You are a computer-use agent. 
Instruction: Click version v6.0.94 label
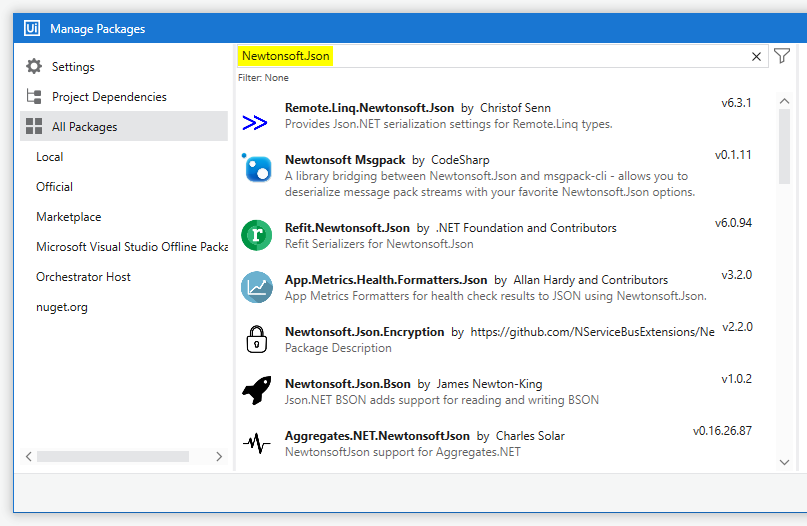pyautogui.click(x=733, y=223)
